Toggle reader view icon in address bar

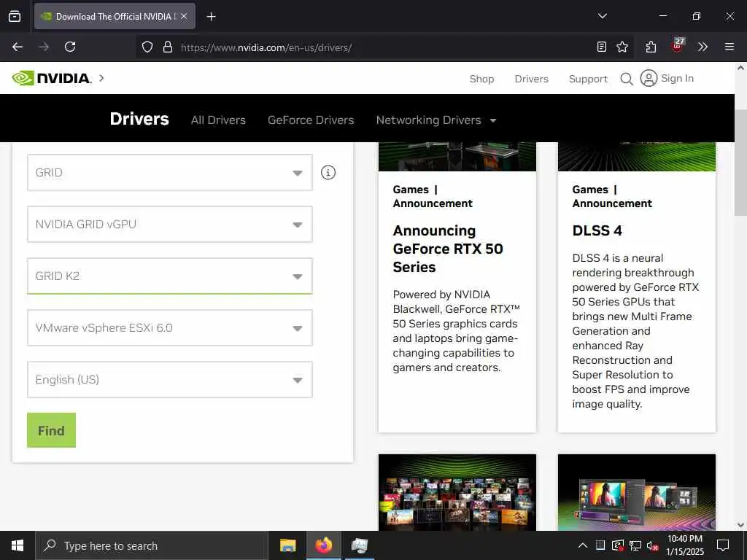(602, 47)
